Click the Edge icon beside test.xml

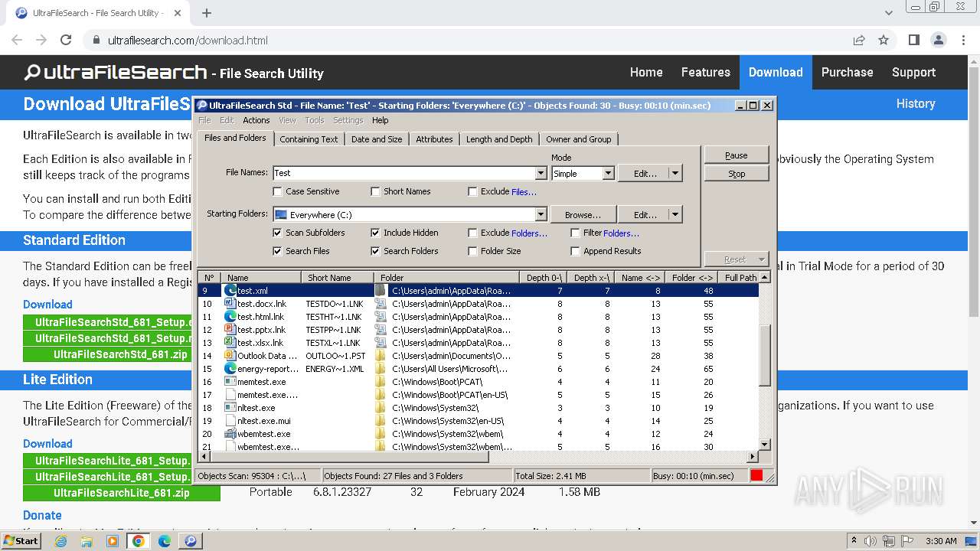point(230,291)
